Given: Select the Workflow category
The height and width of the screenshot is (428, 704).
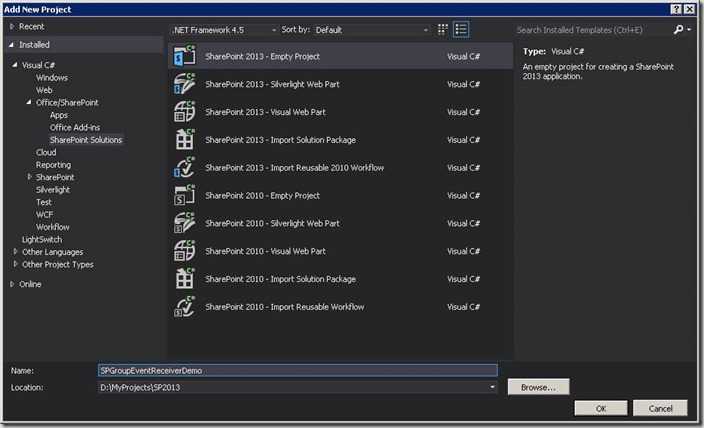Looking at the screenshot, I should [53, 227].
